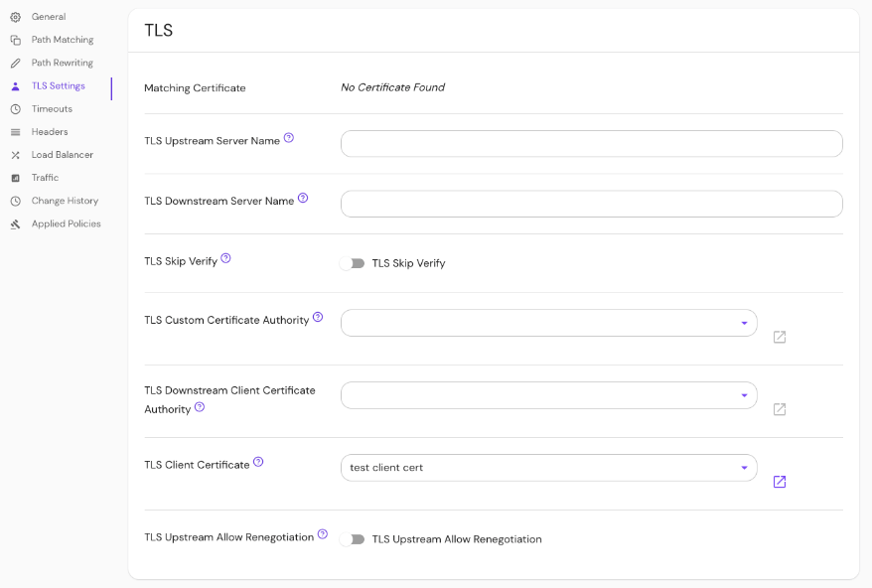Select the Path Matching sidebar icon
This screenshot has width=872, height=588.
15,40
